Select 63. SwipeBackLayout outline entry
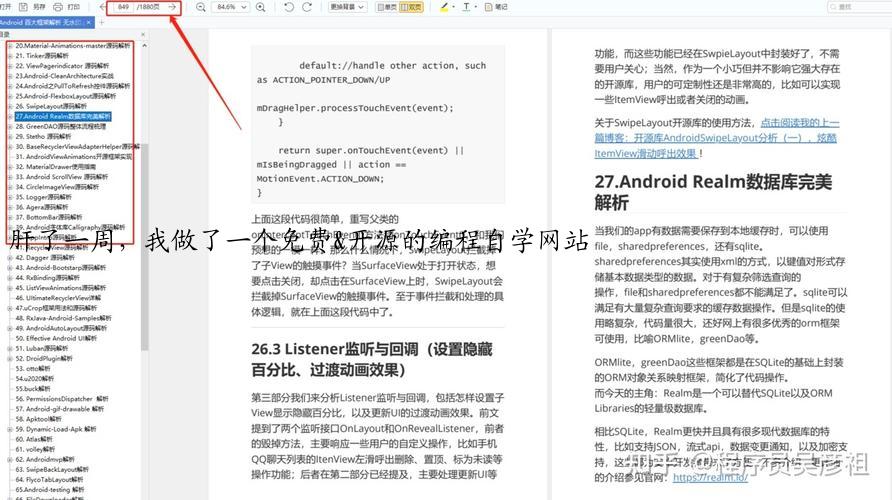Screen dimensions: 892x500 [52, 470]
